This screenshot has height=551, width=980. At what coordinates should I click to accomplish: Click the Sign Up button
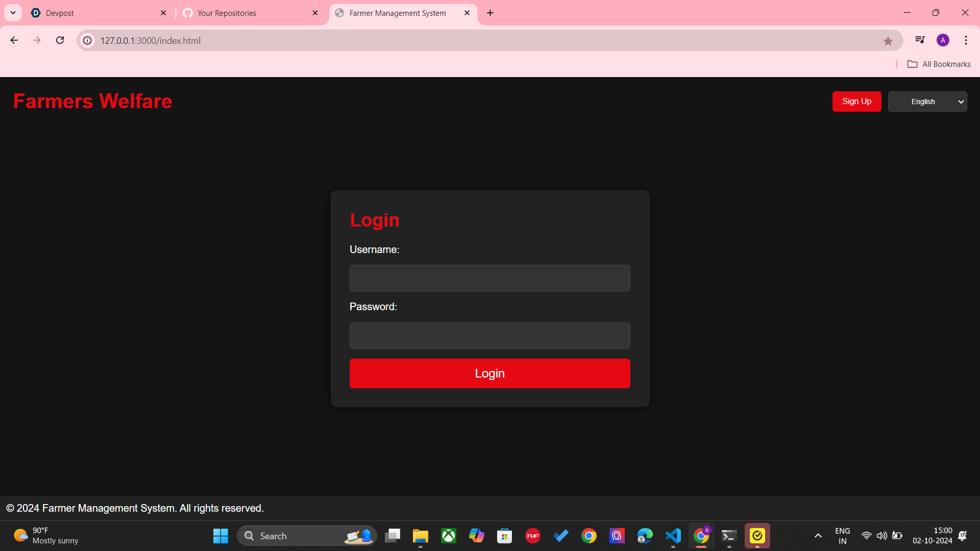[x=856, y=102]
